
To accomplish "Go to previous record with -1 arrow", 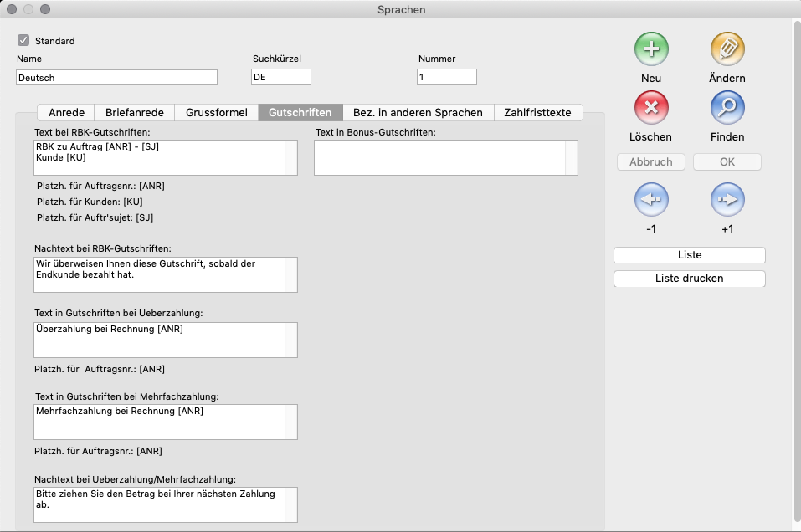I will [x=651, y=200].
